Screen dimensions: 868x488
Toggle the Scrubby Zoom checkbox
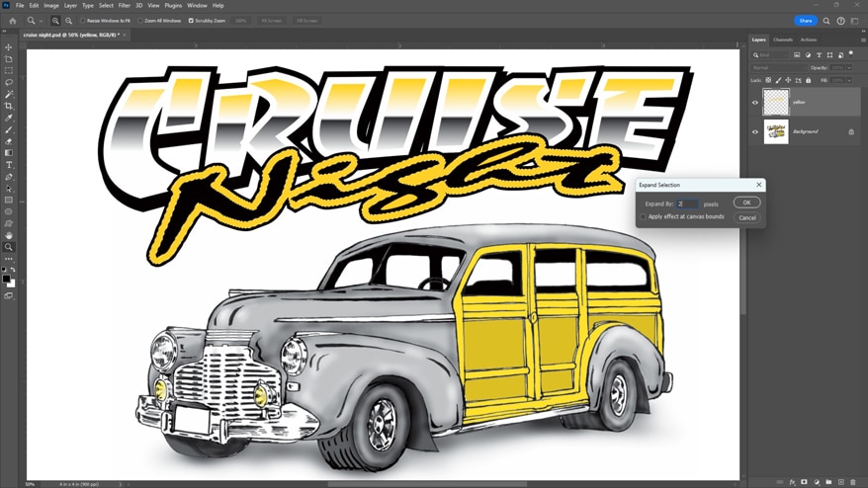click(x=191, y=21)
